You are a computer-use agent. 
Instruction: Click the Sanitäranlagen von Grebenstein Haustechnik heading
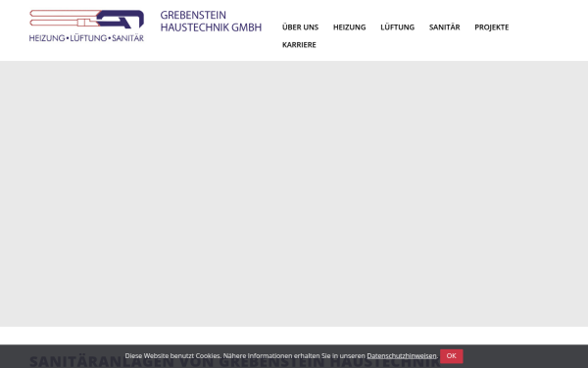click(235, 362)
